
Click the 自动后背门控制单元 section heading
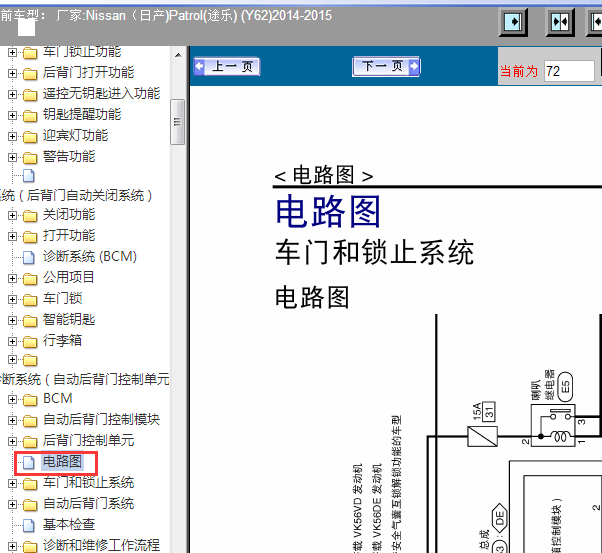[x=84, y=379]
